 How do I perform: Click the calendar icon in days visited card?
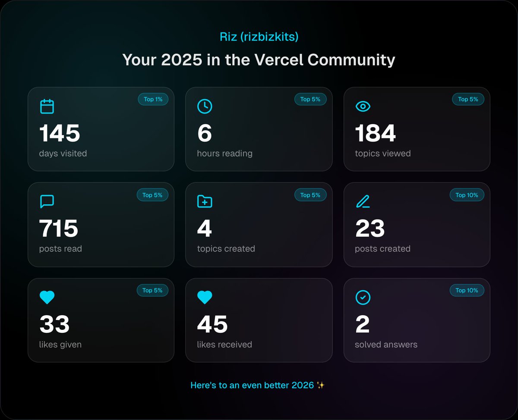(47, 106)
